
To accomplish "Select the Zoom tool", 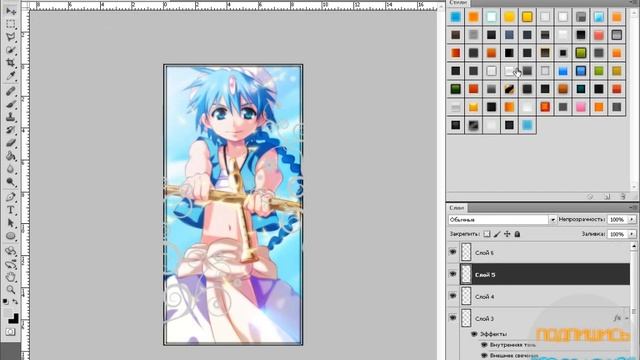I will (x=11, y=290).
